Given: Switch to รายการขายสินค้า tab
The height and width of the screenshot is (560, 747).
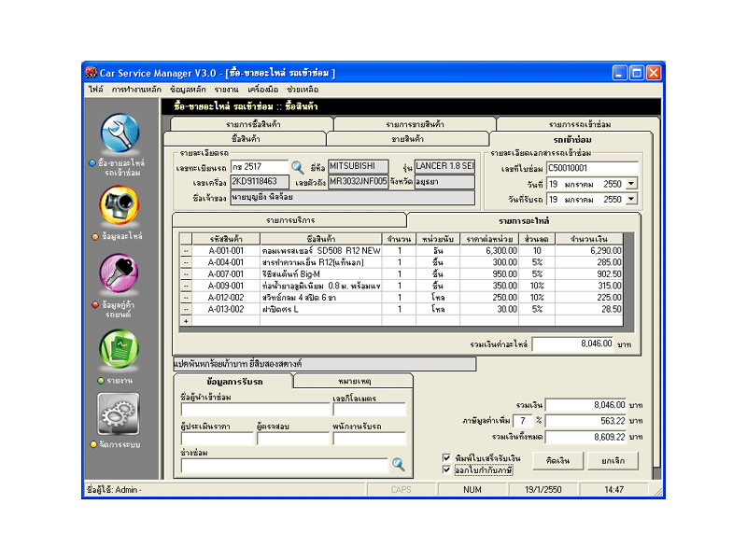Looking at the screenshot, I should click(415, 124).
